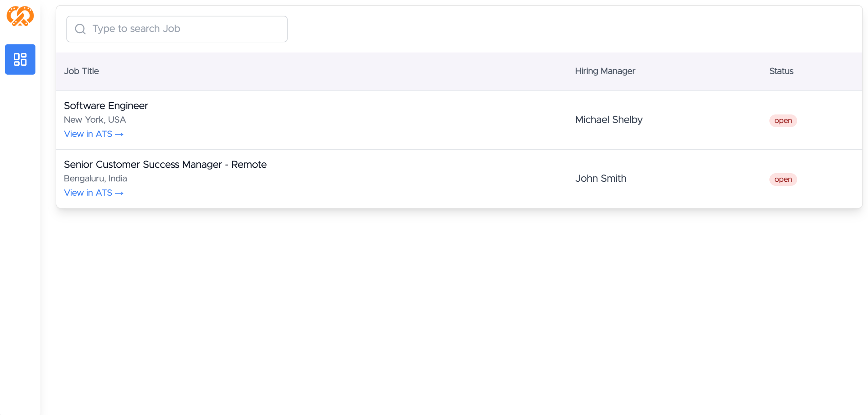
Task: Click the Status column header
Action: click(x=781, y=71)
